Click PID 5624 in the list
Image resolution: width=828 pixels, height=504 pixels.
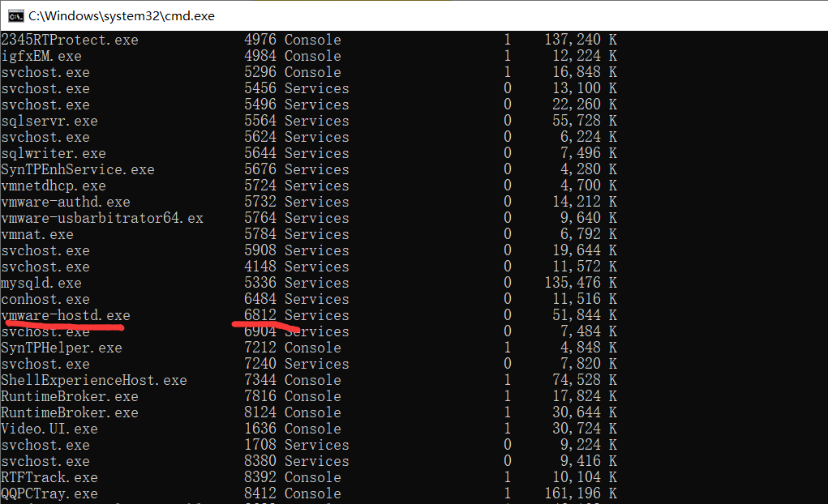point(260,137)
